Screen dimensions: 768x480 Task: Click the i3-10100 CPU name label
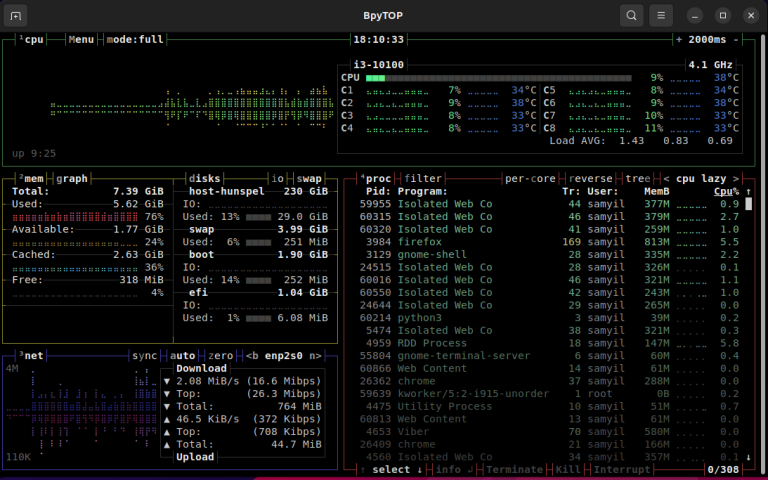379,65
